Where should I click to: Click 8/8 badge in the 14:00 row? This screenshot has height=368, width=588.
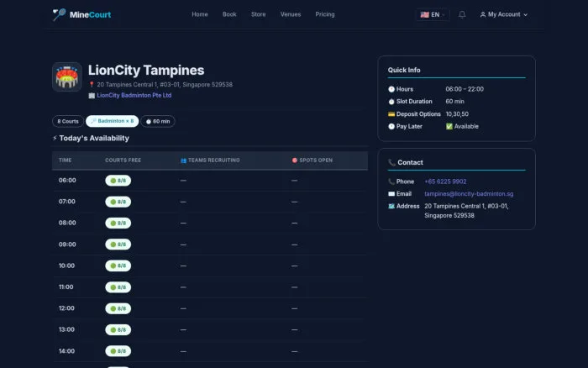click(118, 351)
